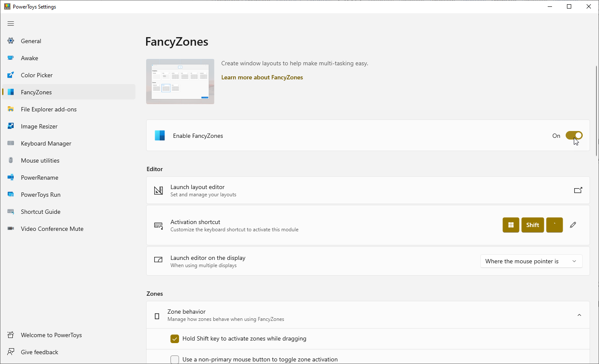Open the Awake settings page
Screen dimensions: 599x364
69,58
